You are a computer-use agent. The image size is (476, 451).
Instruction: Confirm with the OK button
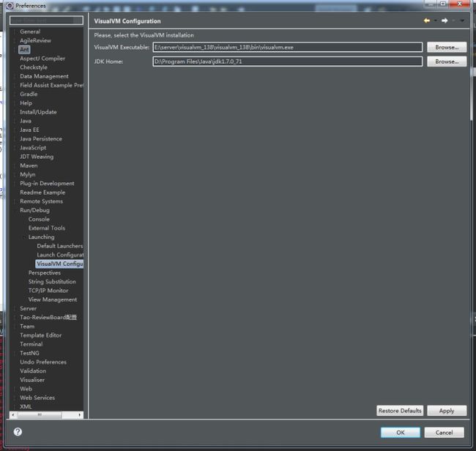(401, 432)
